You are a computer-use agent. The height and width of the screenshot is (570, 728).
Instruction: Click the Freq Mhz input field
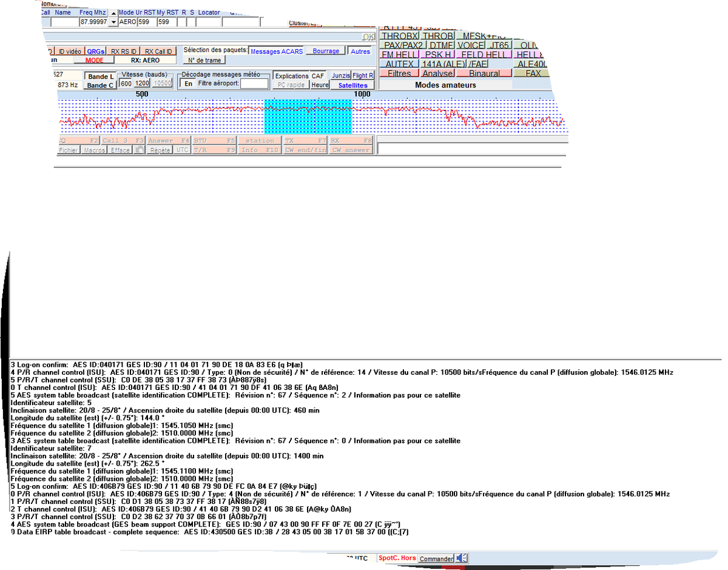pos(93,22)
